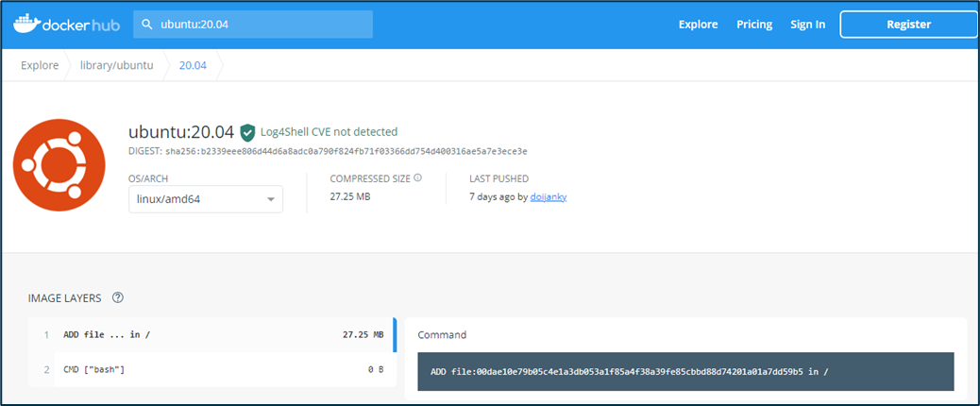
Task: Click the OS/ARCH label
Action: click(x=148, y=178)
